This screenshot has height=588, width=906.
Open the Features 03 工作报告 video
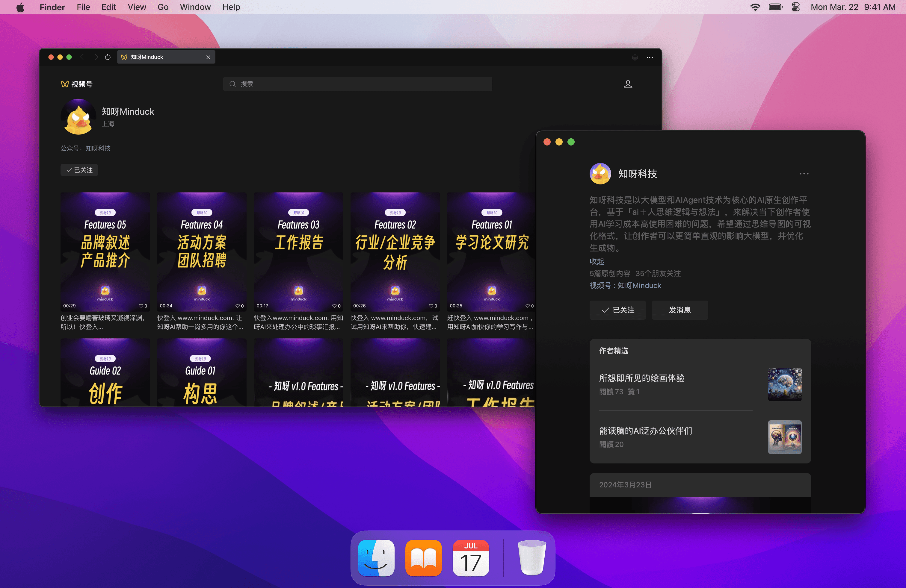pos(298,252)
